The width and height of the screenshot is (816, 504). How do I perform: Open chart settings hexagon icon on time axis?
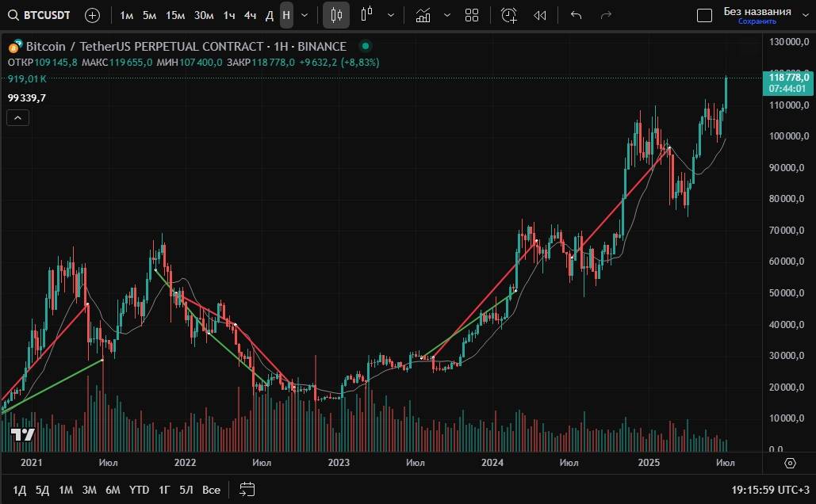(x=790, y=463)
